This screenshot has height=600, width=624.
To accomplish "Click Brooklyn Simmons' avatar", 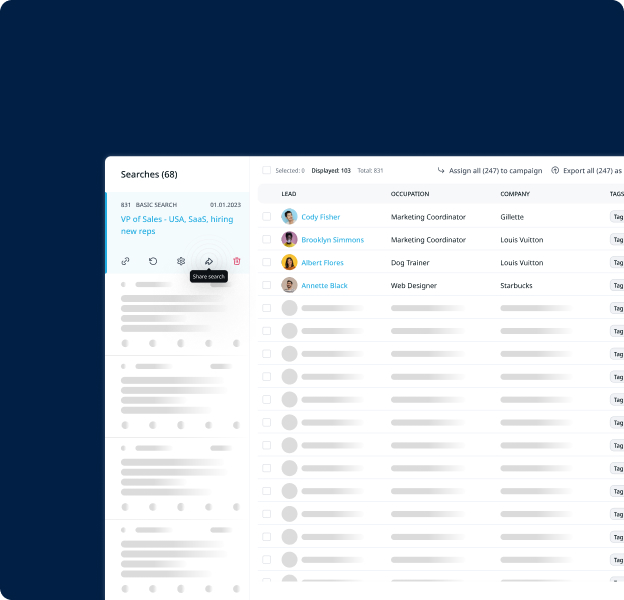I will click(289, 240).
